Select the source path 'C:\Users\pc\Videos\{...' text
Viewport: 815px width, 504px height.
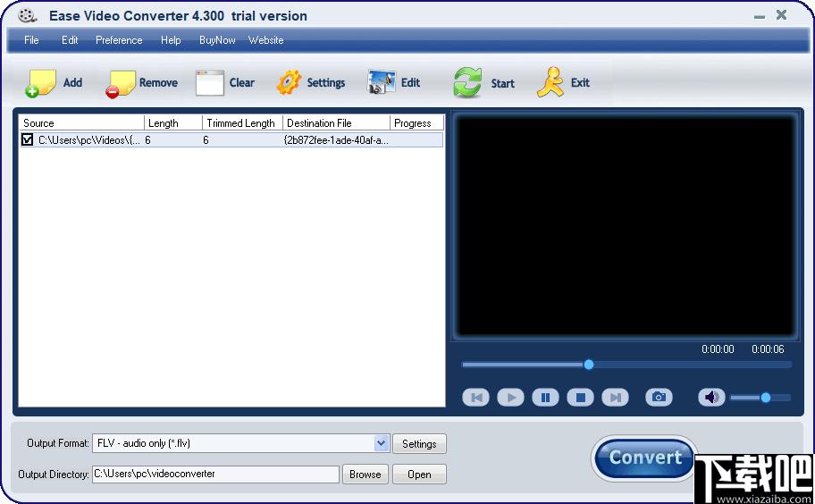click(x=88, y=139)
